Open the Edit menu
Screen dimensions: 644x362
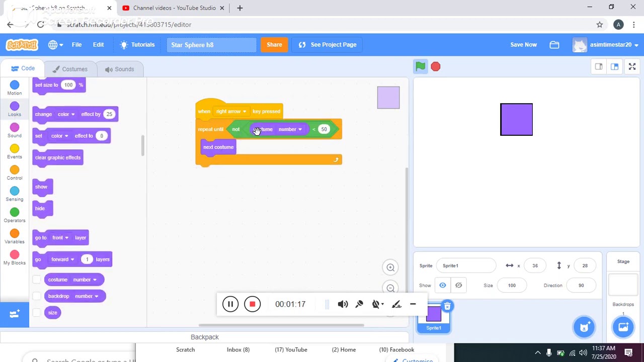(x=98, y=45)
